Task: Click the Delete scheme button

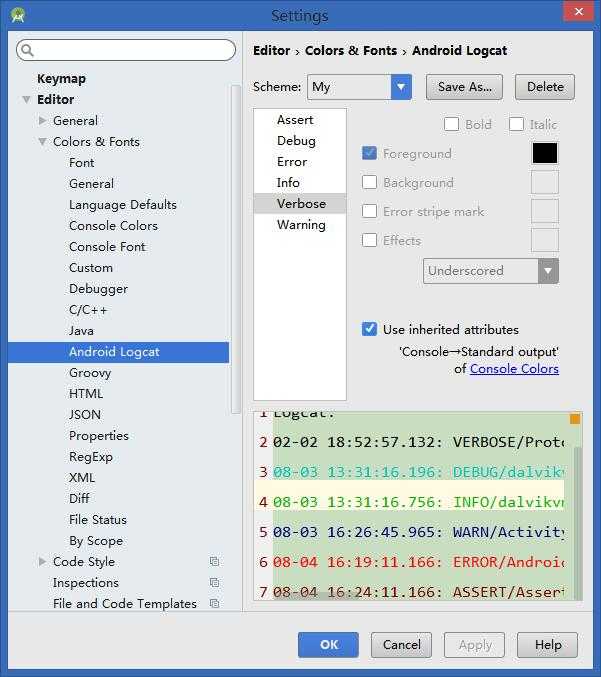Action: click(545, 87)
